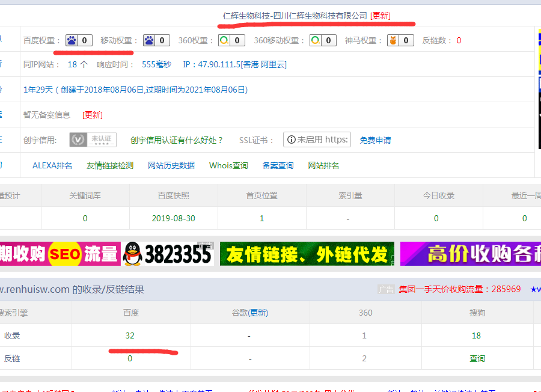Click the 360 mobile weight badge
The image size is (541, 392).
coord(323,40)
